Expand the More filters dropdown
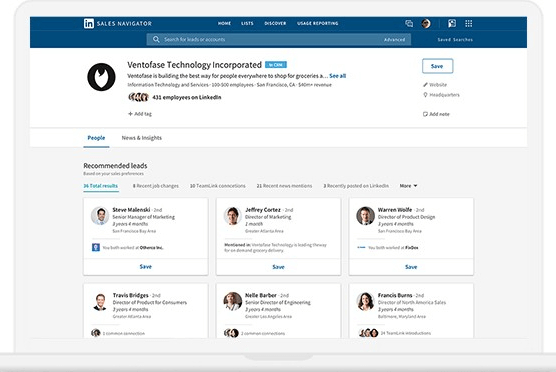Screen dimensions: 556x372 [x=408, y=186]
